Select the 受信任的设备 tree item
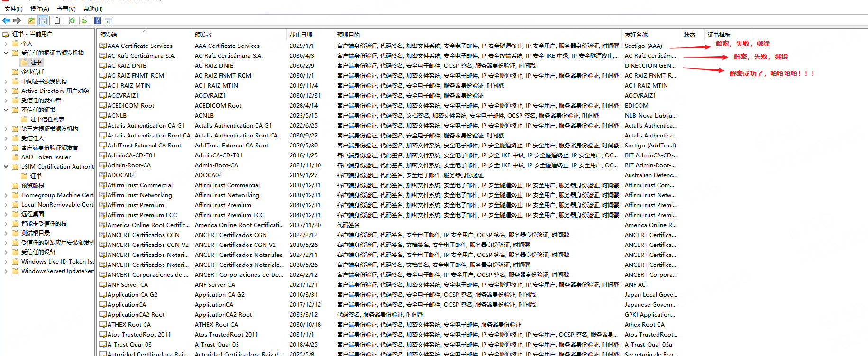Screen dimensions: 868x356 click(38, 252)
